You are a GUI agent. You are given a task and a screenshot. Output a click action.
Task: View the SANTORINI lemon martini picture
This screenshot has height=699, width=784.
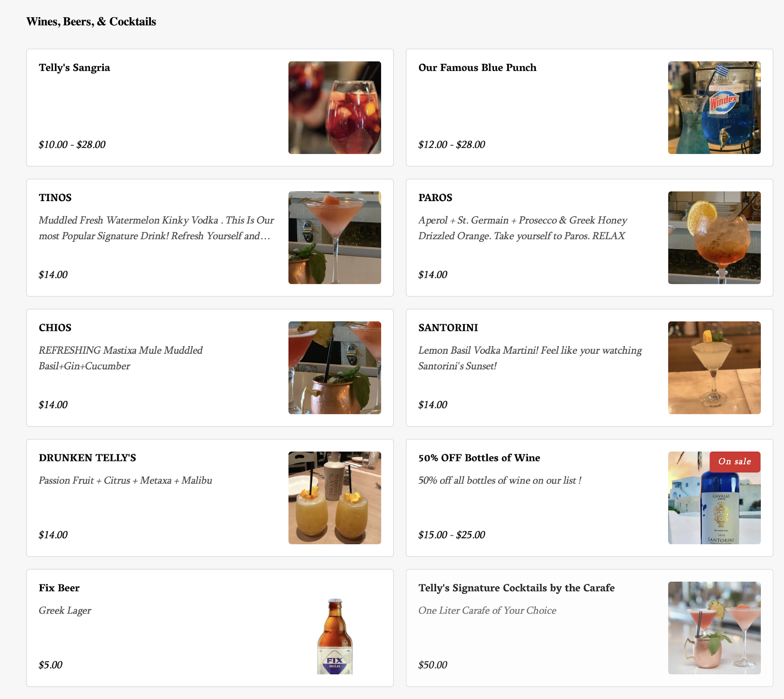coord(714,368)
